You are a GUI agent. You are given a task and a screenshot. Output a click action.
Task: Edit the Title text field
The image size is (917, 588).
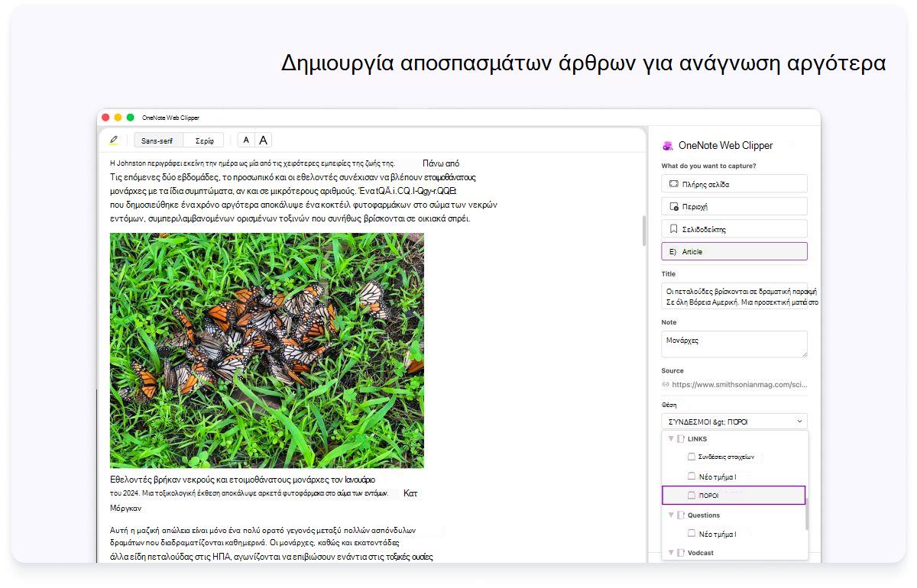pos(734,296)
